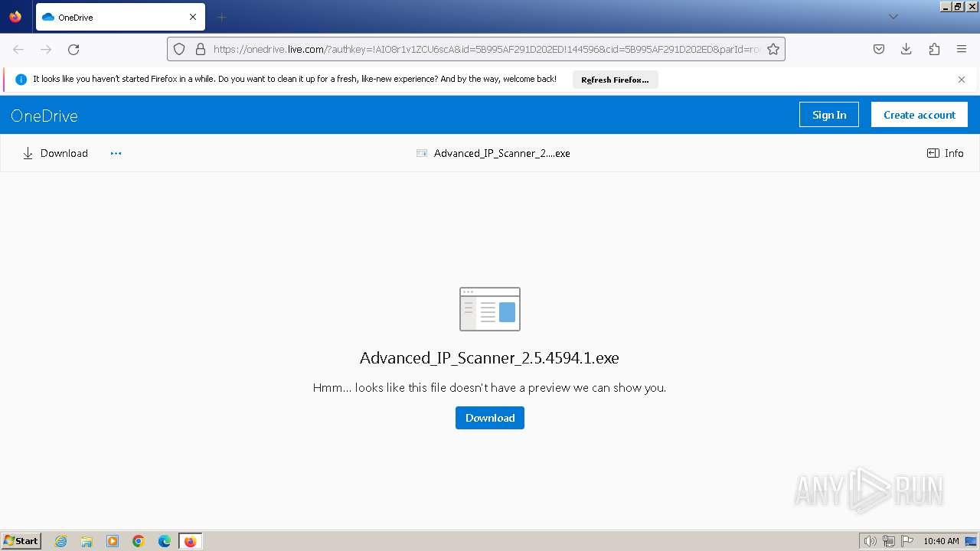
Task: Click the Refresh Firefox… button
Action: click(x=615, y=80)
